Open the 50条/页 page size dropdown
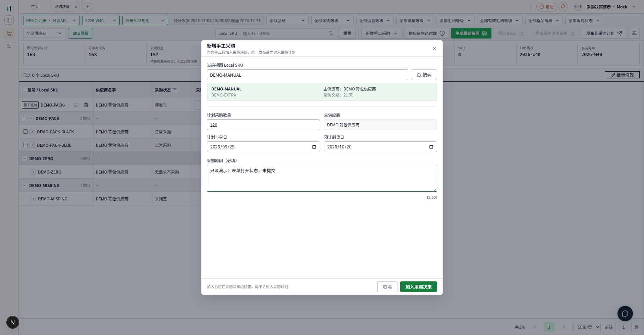644x335 pixels. pos(587,327)
